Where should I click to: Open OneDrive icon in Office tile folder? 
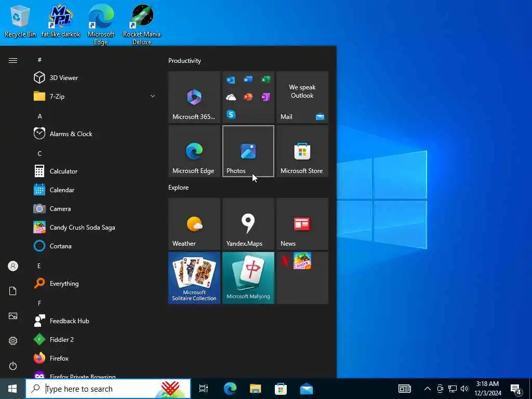pyautogui.click(x=231, y=97)
